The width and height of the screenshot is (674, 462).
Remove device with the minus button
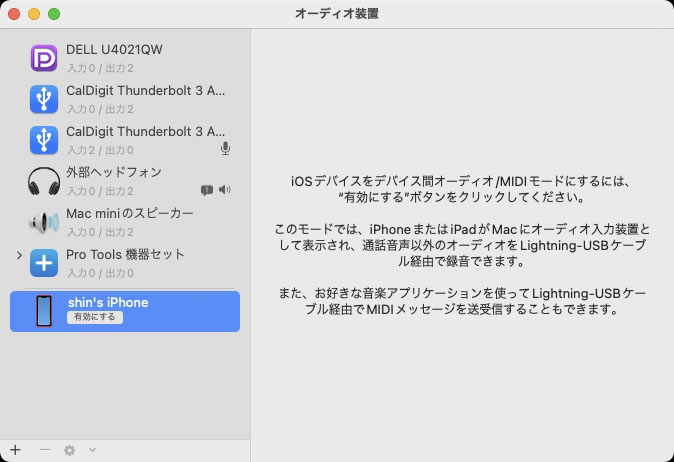pos(45,450)
